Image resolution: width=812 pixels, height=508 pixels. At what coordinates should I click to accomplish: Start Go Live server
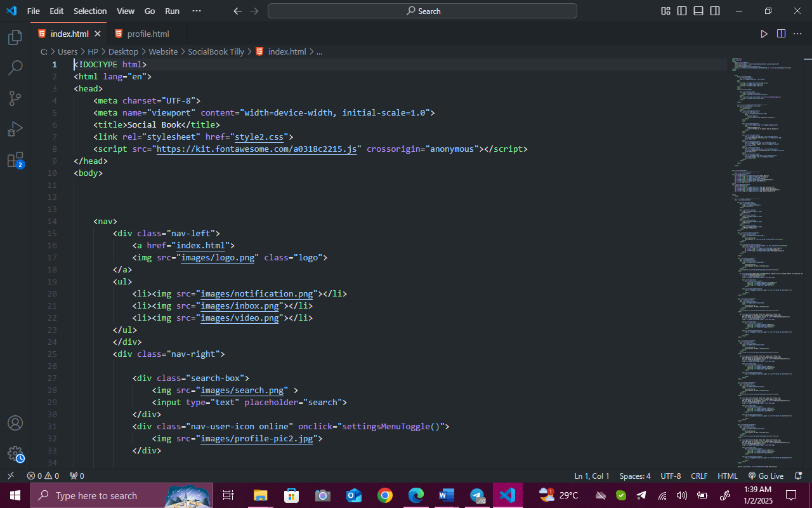pos(766,476)
